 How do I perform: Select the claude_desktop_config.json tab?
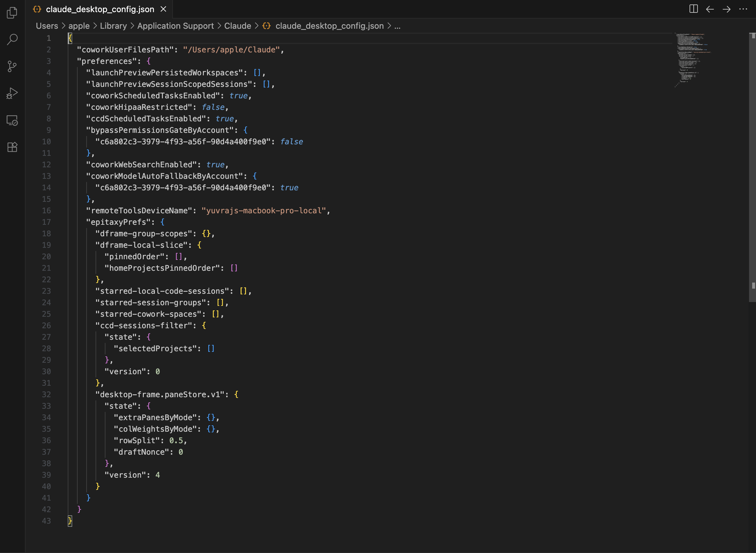click(99, 9)
